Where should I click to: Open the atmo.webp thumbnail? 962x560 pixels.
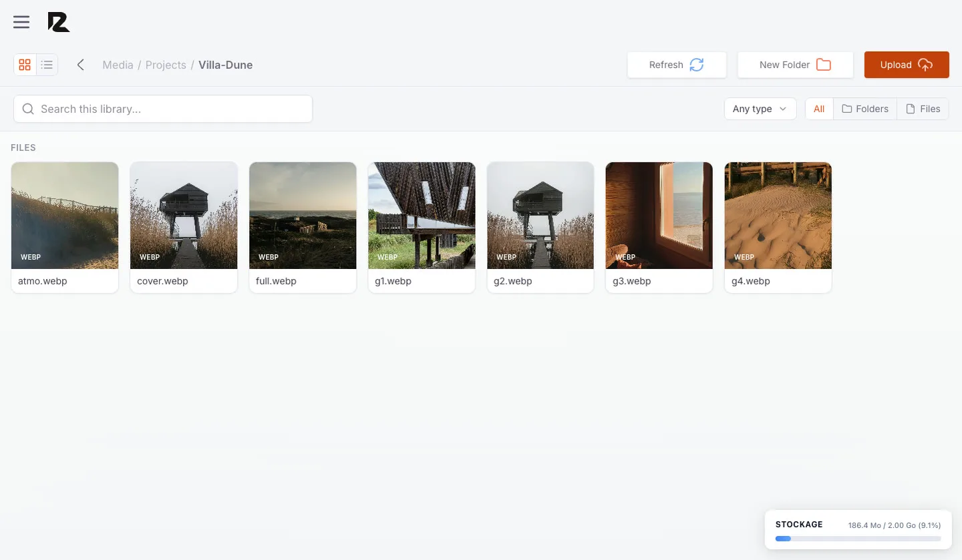[x=65, y=216]
